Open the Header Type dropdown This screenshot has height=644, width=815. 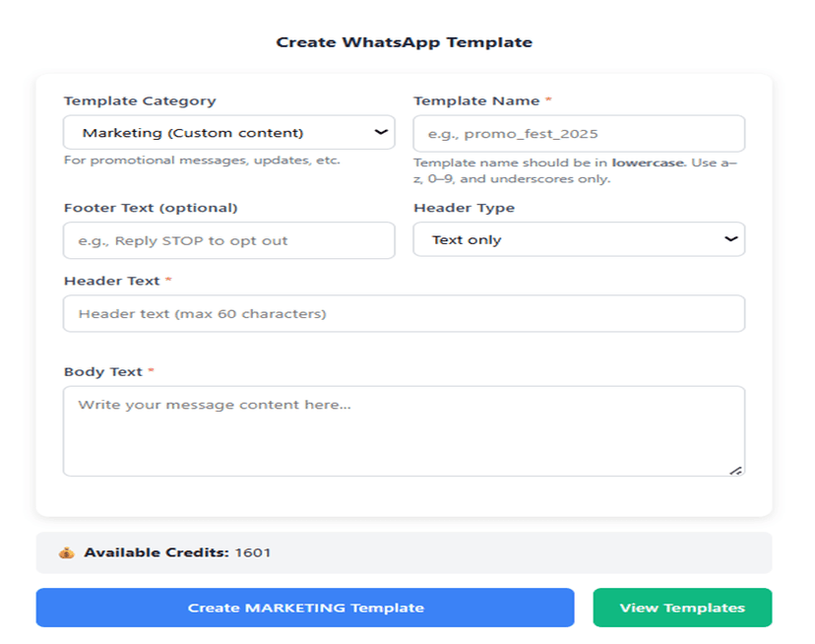(x=579, y=239)
